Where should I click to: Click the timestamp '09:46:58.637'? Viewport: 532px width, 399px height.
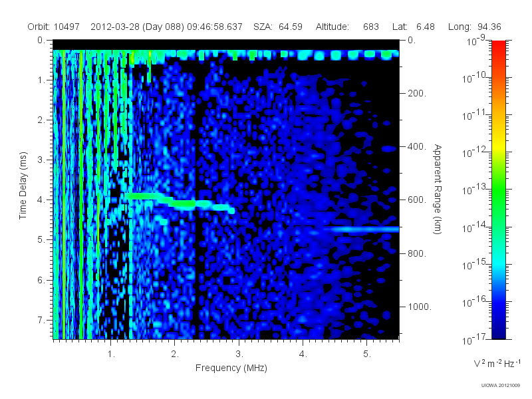[215, 27]
